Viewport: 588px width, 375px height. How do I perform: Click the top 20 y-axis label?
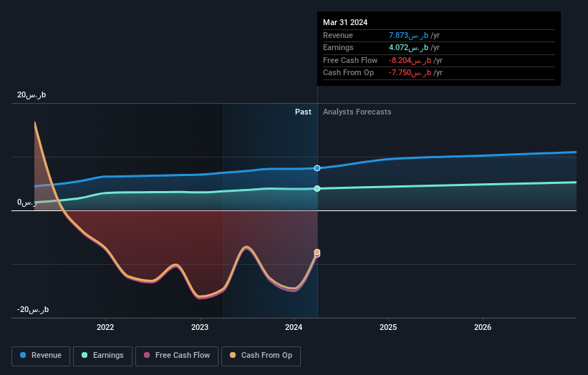click(x=32, y=94)
